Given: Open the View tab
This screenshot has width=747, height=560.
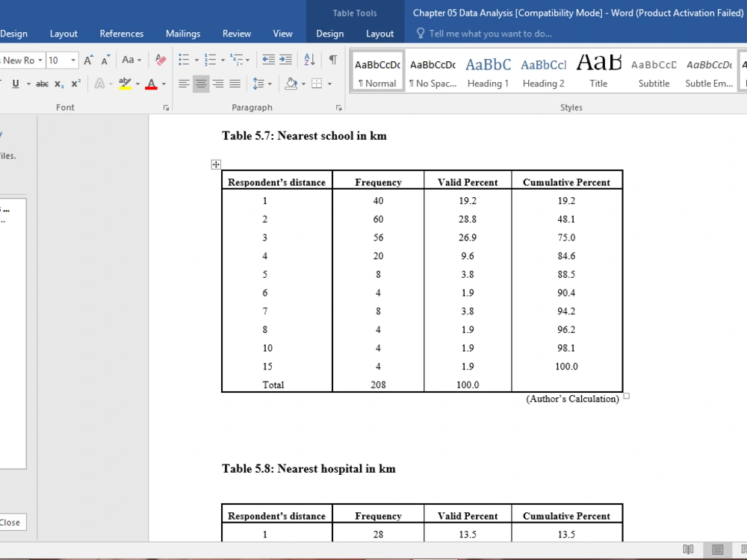Looking at the screenshot, I should point(282,34).
